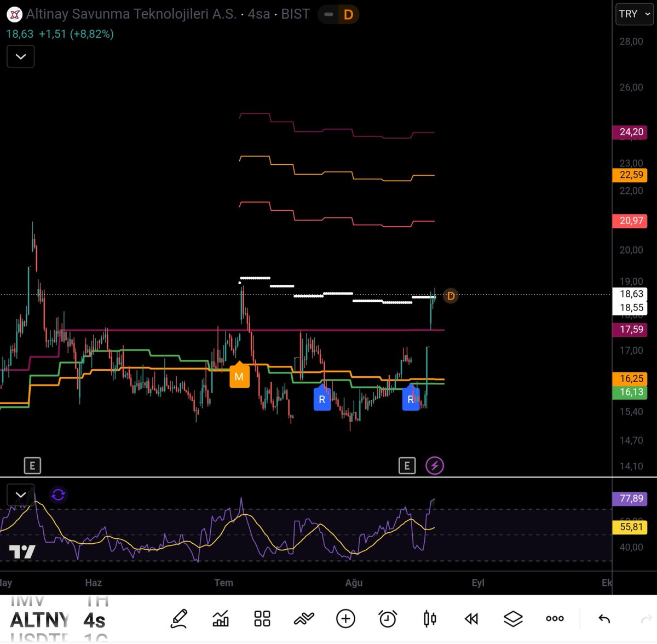
Task: Create an alert with alarm clock icon
Action: pos(388,619)
